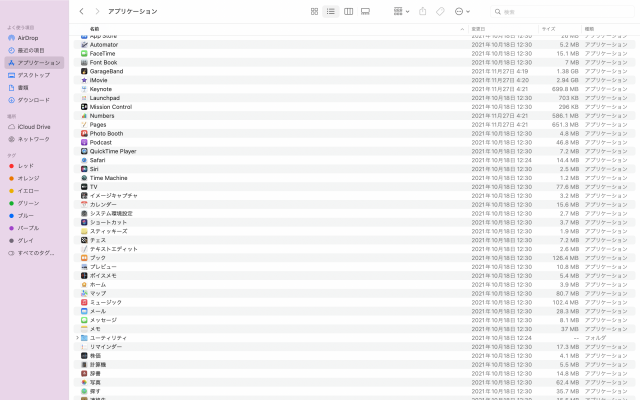Select the リマインダー row name

click(x=106, y=347)
